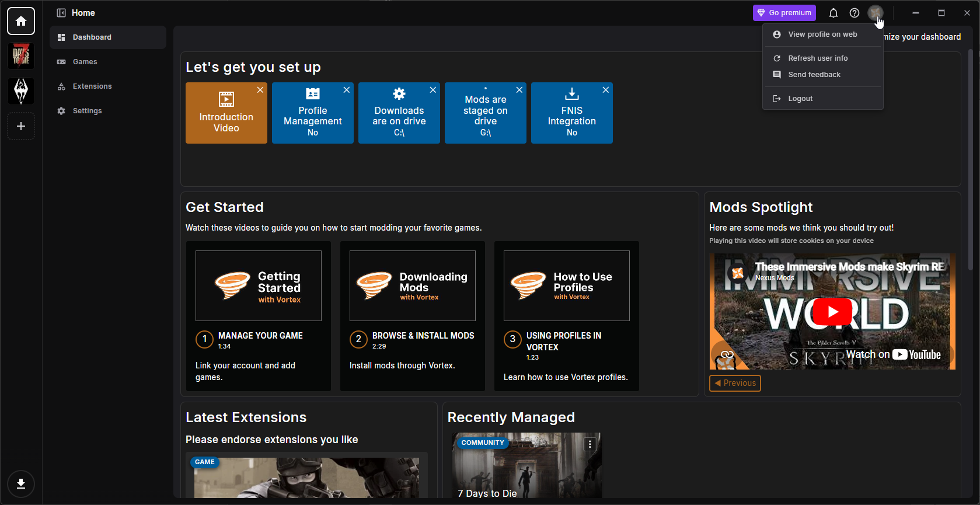
Task: Click the user avatar in the title bar
Action: pyautogui.click(x=875, y=13)
